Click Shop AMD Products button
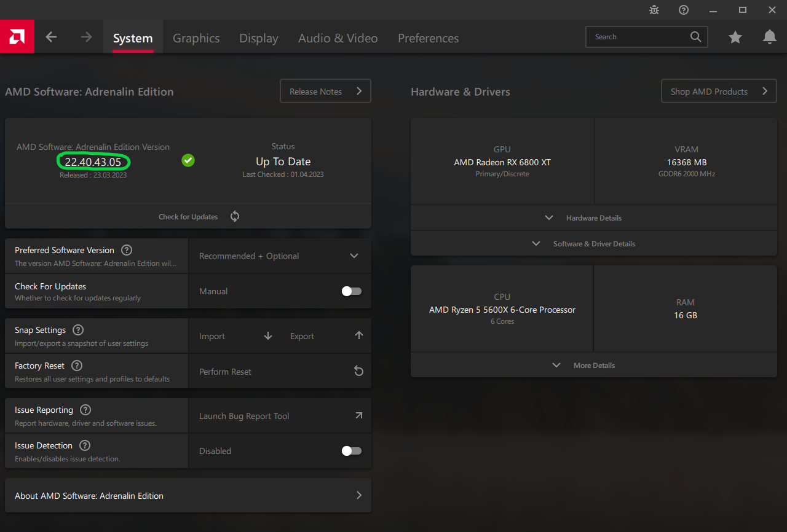The width and height of the screenshot is (787, 532). coord(719,91)
